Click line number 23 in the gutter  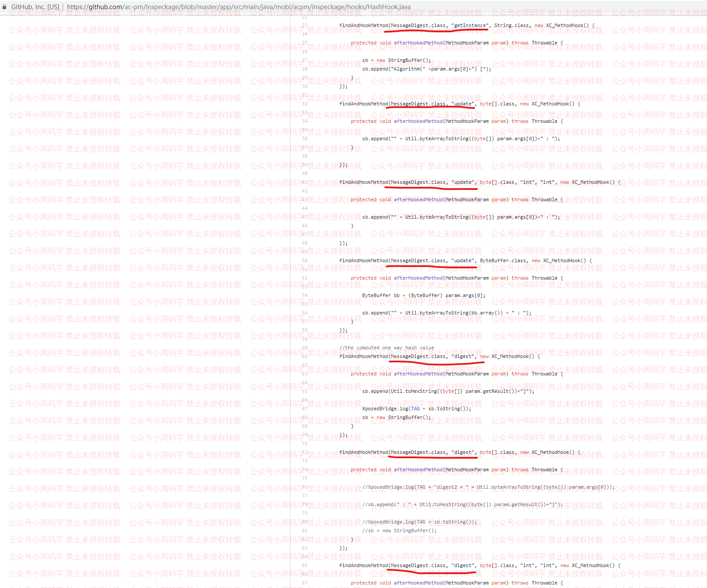pyautogui.click(x=305, y=25)
